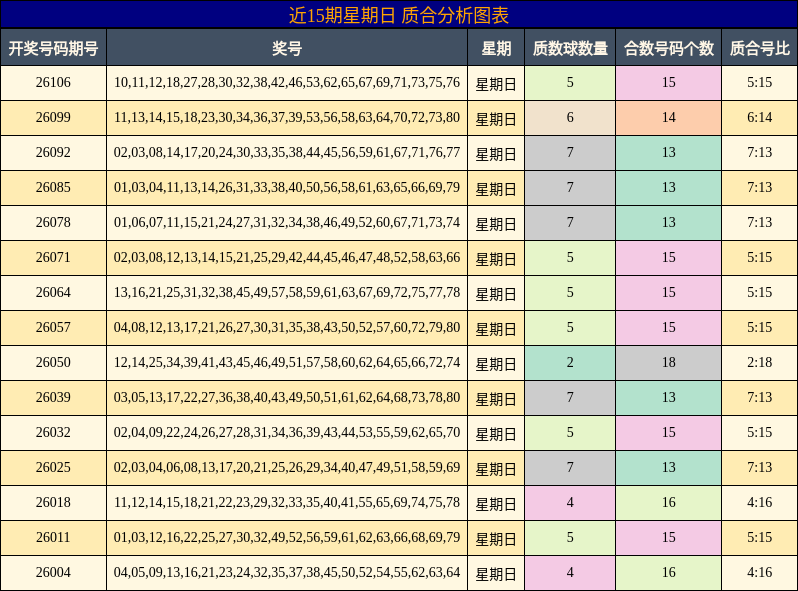
Task: Click ratio 7:13 in row 26039
Action: click(759, 398)
